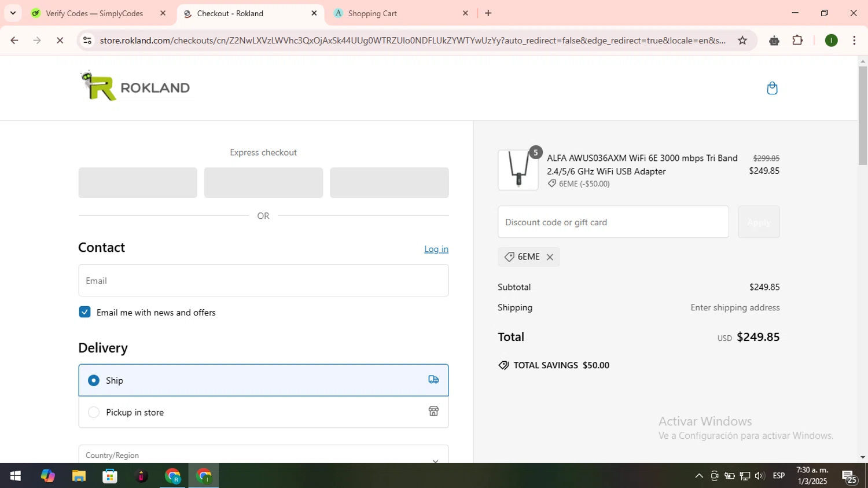
Task: Bookmark this page with the star icon
Action: click(x=742, y=40)
